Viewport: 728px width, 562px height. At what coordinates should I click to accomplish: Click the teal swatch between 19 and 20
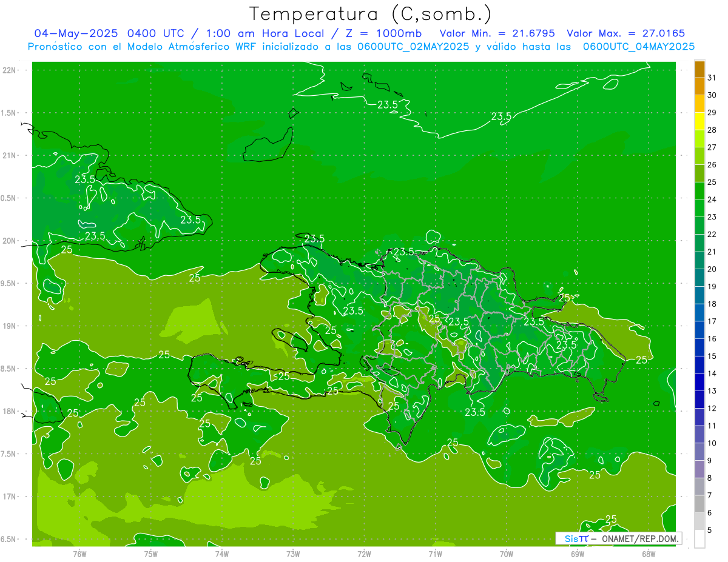(x=699, y=278)
